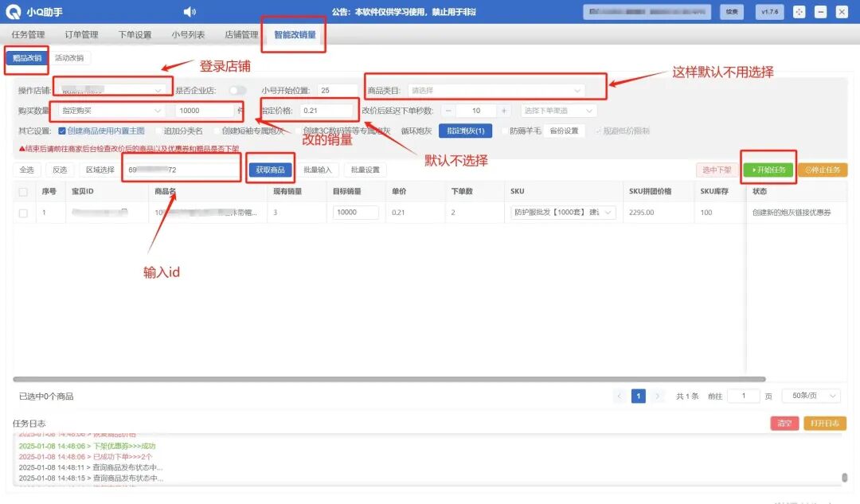Open 批量输入 batch input
The height and width of the screenshot is (504, 860).
tap(318, 170)
